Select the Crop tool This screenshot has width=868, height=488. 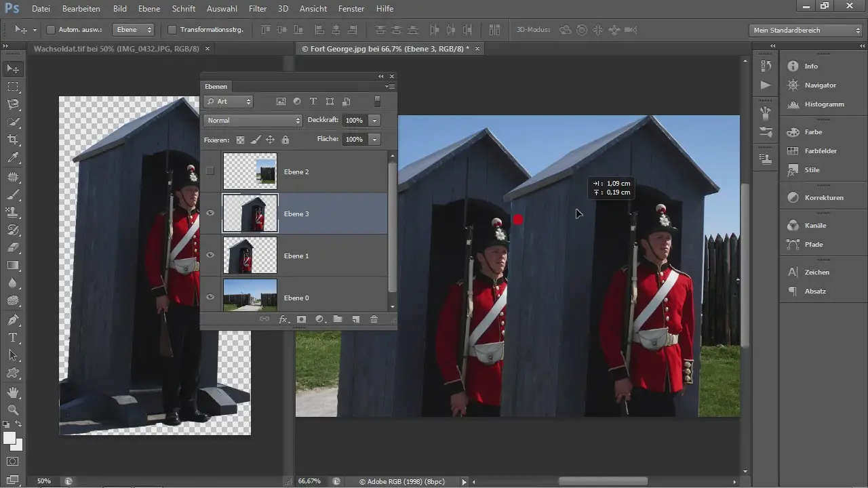pos(13,140)
